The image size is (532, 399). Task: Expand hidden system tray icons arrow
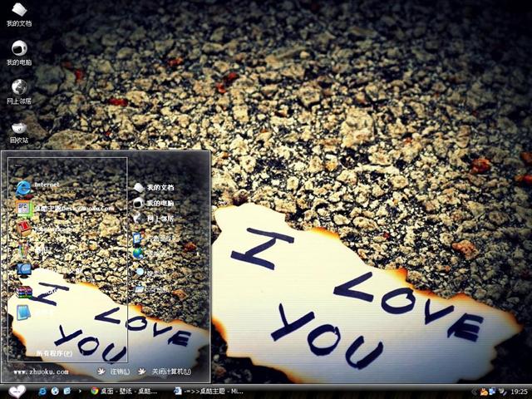pos(475,392)
